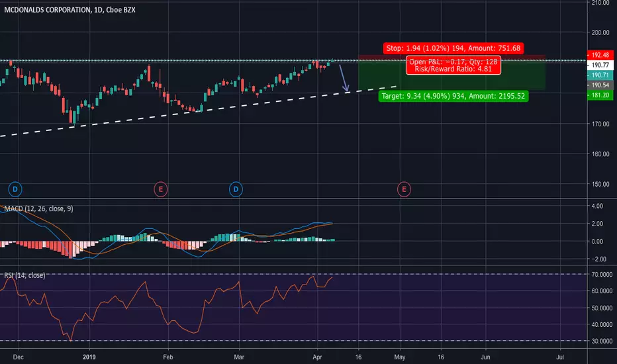Click the RSI 30.0000 scale label

tap(602, 341)
